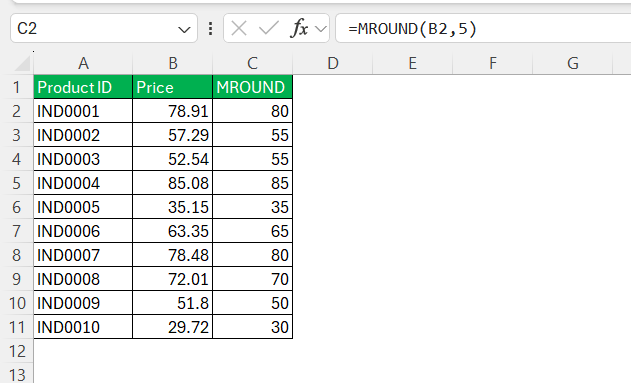
Task: Select MROUND result 80 for IND0001
Action: 252,111
